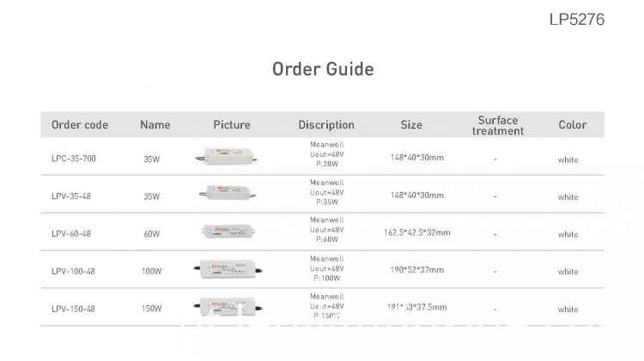Click the Order code column header
The width and height of the screenshot is (644, 361).
point(80,124)
